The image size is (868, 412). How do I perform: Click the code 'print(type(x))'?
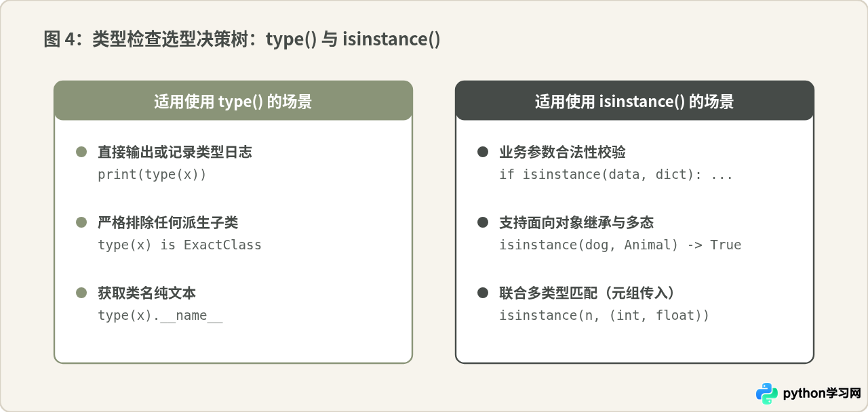[x=152, y=174]
